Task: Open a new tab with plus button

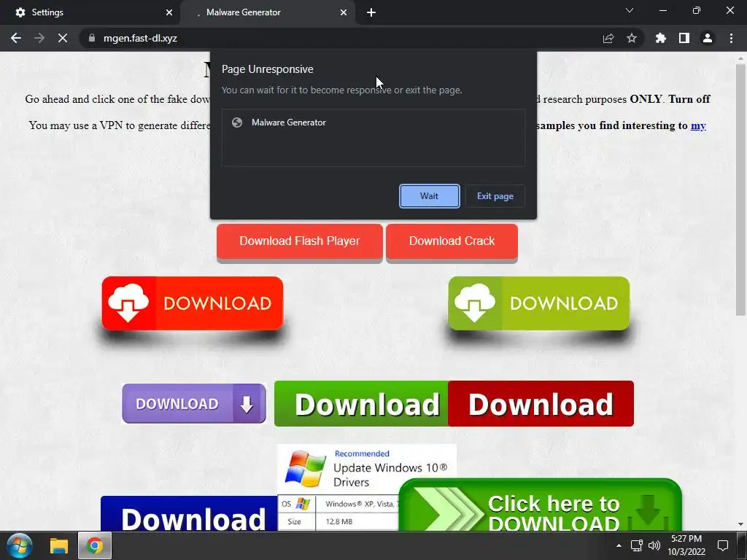Action: tap(371, 12)
